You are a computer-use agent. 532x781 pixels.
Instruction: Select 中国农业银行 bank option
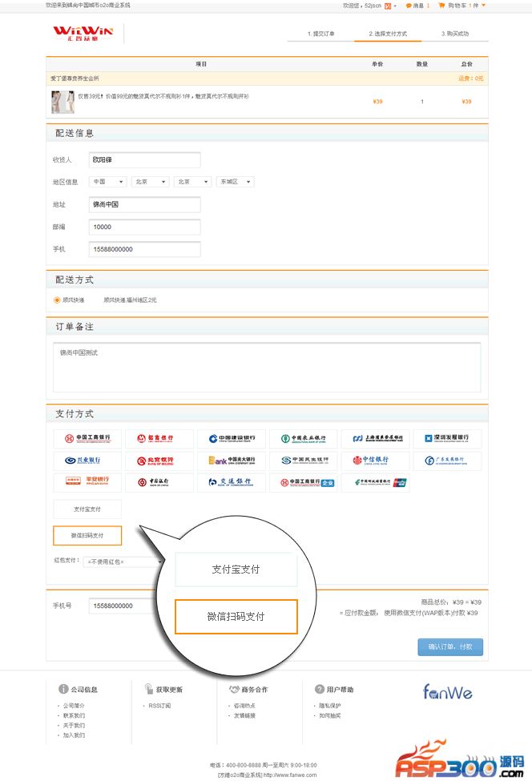[304, 439]
